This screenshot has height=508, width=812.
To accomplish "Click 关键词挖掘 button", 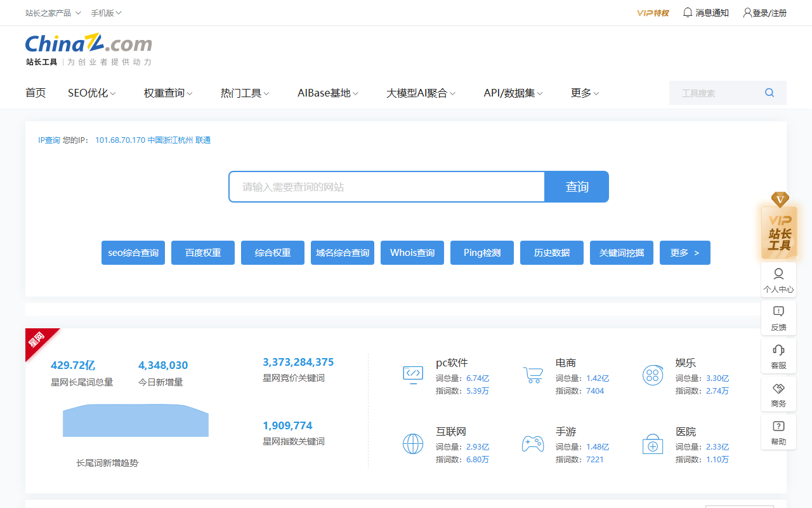I will 622,253.
